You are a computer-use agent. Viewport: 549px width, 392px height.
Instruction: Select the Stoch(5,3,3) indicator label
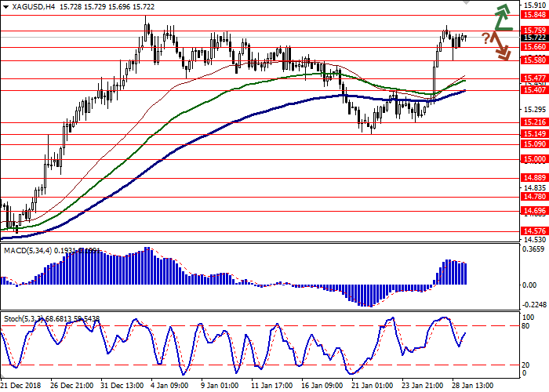click(24, 320)
